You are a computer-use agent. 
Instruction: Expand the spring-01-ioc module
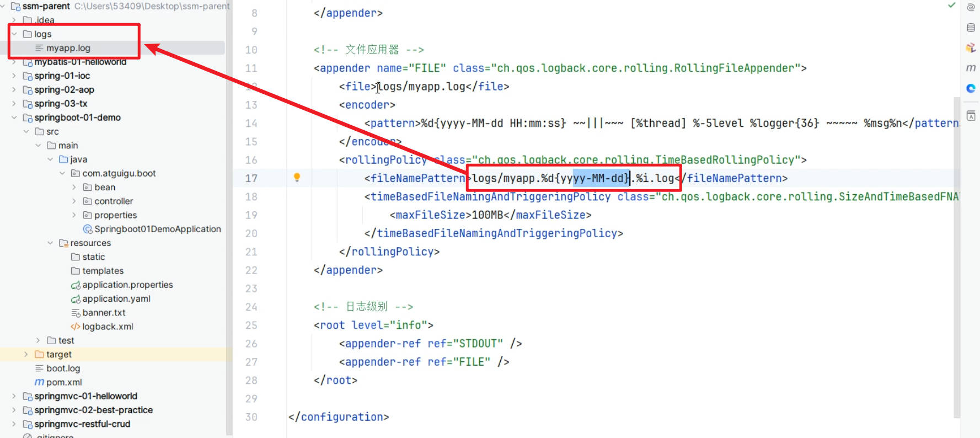coord(14,76)
